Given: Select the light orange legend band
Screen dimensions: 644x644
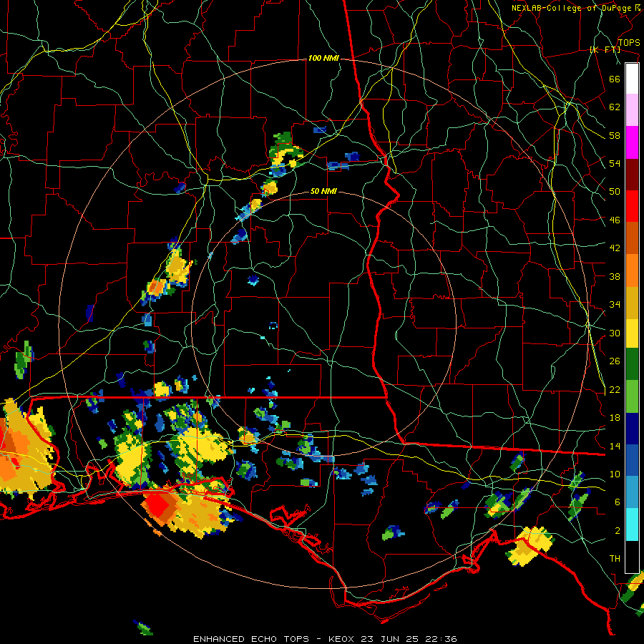Looking at the screenshot, I should [632, 270].
